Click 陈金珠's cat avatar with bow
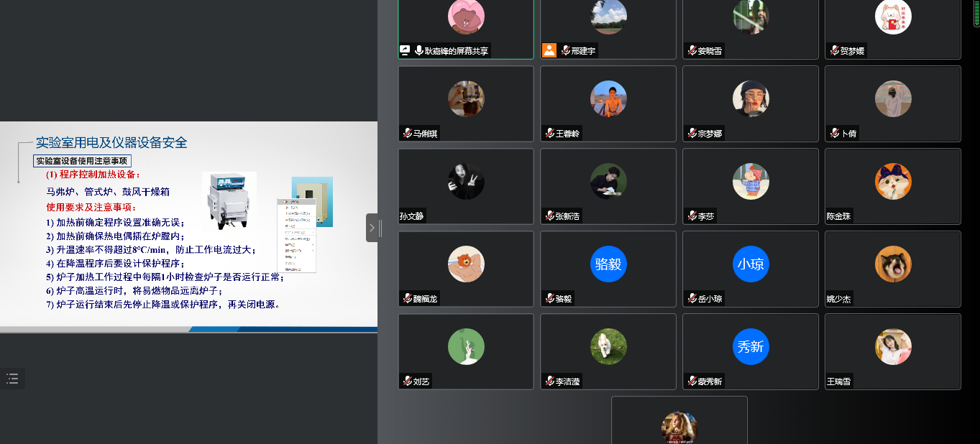The width and height of the screenshot is (980, 444). (893, 182)
